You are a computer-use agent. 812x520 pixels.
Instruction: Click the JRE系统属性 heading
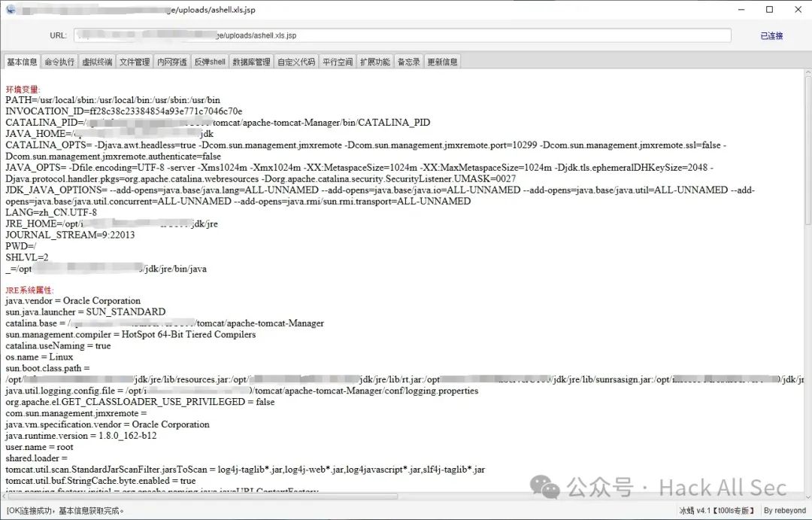[x=29, y=290]
